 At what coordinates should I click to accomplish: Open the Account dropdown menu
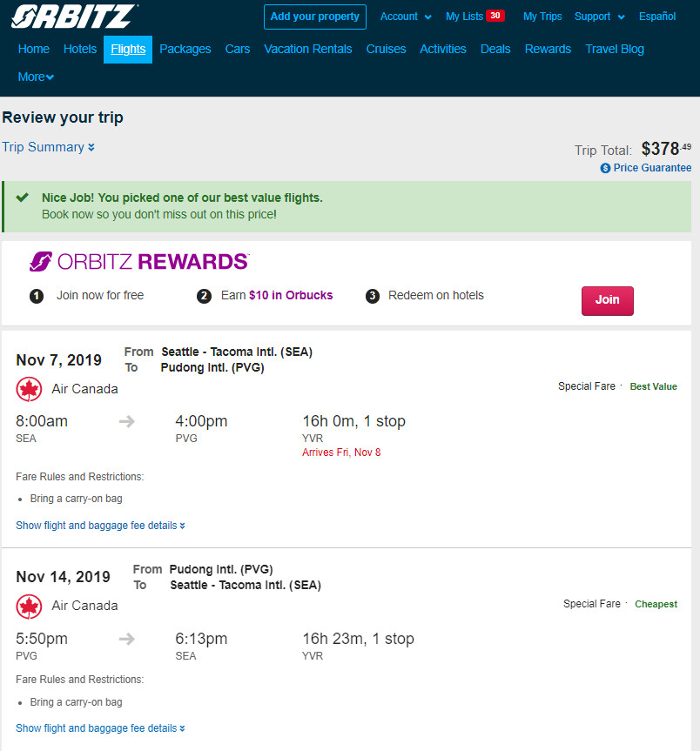coord(406,17)
